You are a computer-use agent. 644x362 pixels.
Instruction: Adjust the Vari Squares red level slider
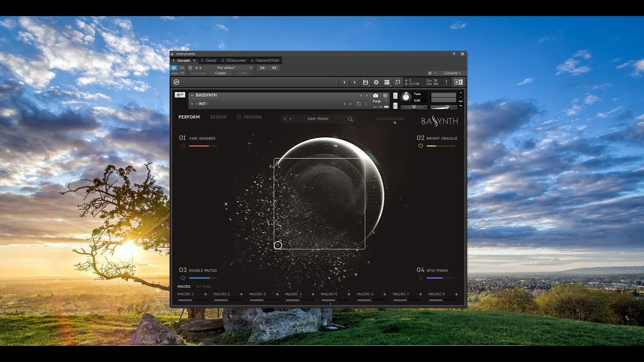pyautogui.click(x=203, y=146)
